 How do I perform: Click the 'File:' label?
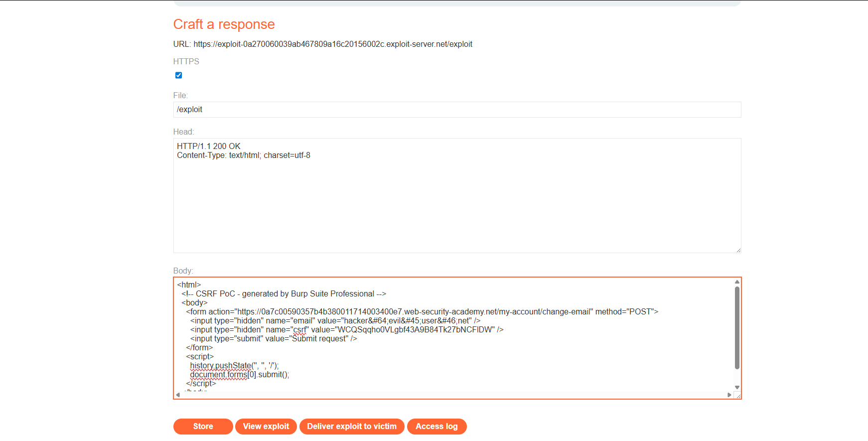(180, 96)
